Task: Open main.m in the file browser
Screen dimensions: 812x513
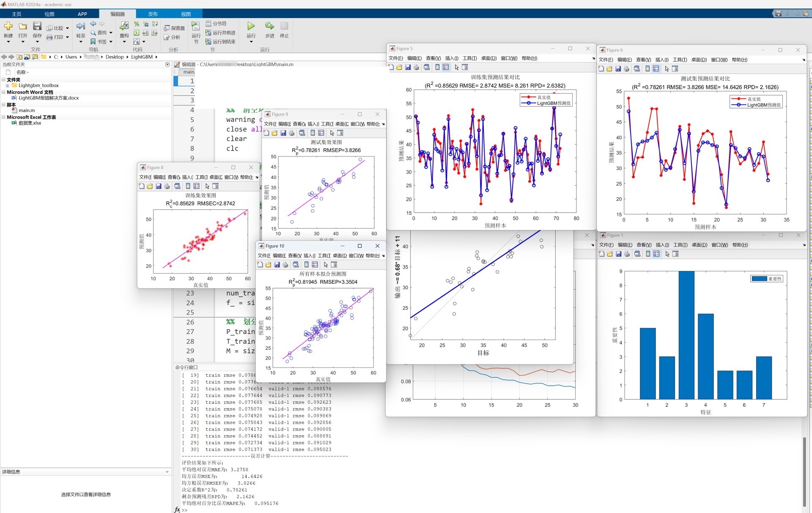Action: [x=26, y=110]
